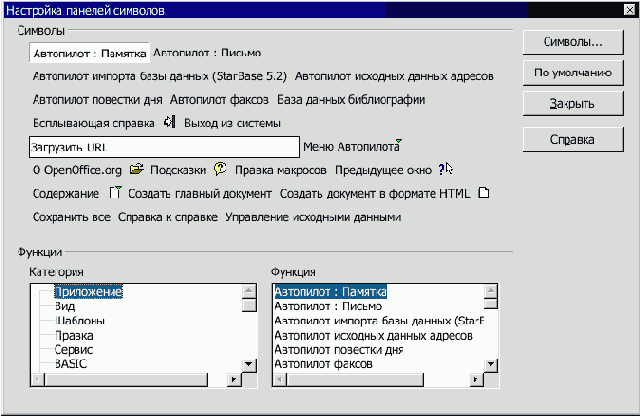
Task: Choose Автопилот повестки дня in function list
Action: pos(339,350)
